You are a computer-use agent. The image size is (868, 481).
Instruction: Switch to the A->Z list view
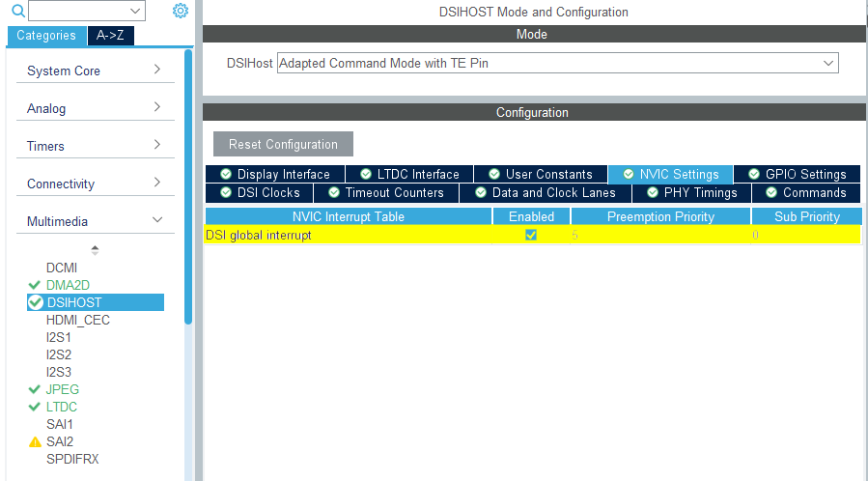pyautogui.click(x=111, y=36)
